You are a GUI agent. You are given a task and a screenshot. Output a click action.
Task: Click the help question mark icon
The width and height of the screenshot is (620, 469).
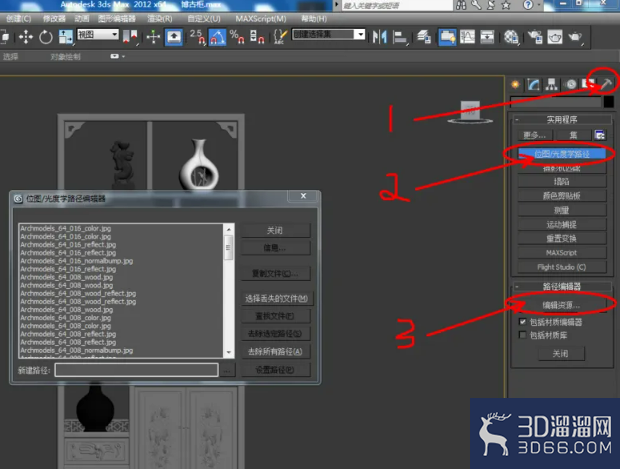point(528,5)
